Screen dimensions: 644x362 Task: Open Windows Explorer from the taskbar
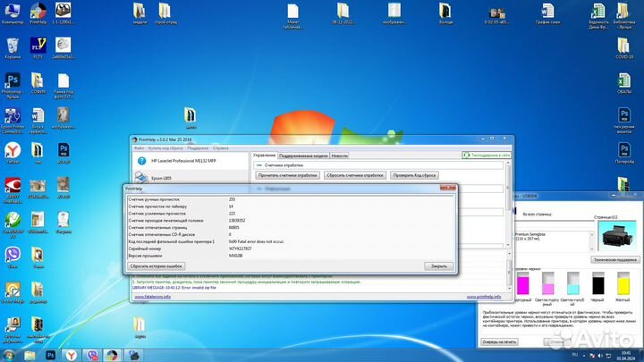coord(30,355)
